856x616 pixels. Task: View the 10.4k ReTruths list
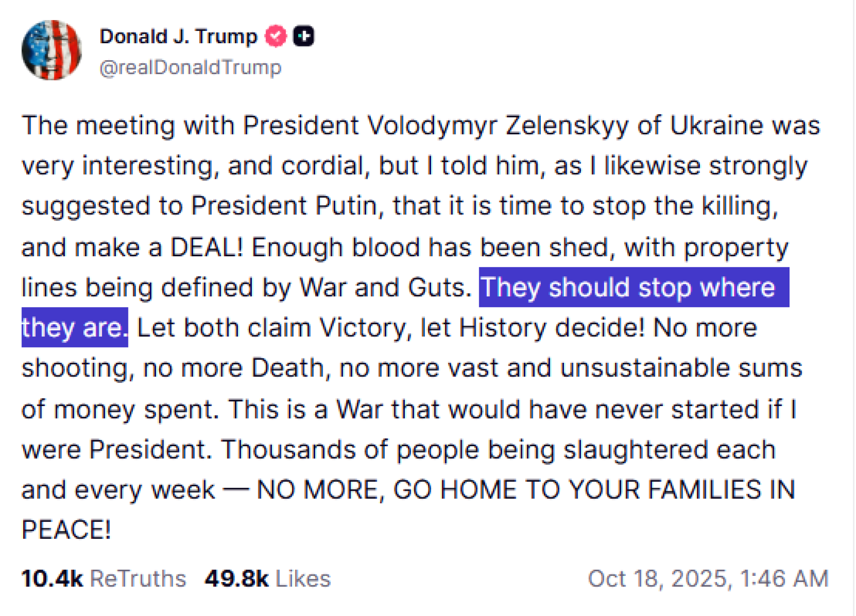[103, 579]
